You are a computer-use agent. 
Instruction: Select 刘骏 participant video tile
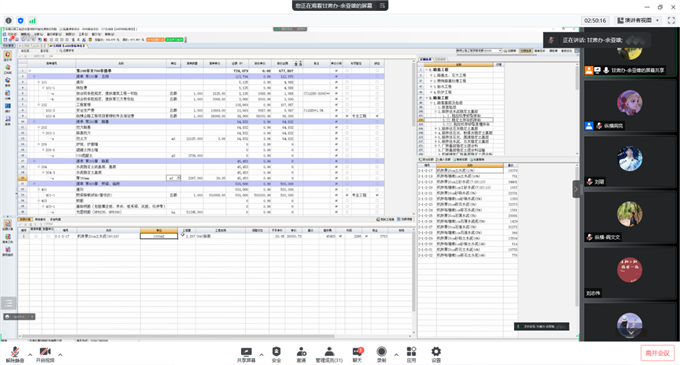point(630,162)
